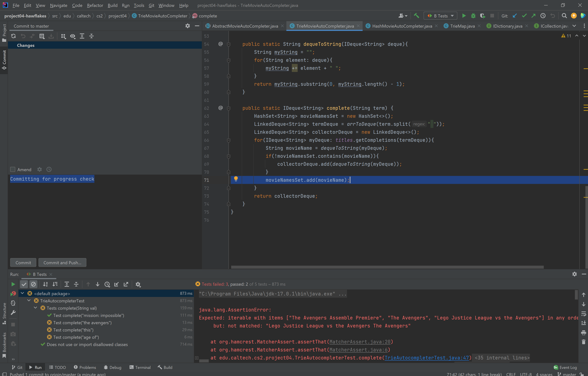Toggle Show Passed tests checkmark button
Screen dimensions: 588x376
(x=24, y=284)
